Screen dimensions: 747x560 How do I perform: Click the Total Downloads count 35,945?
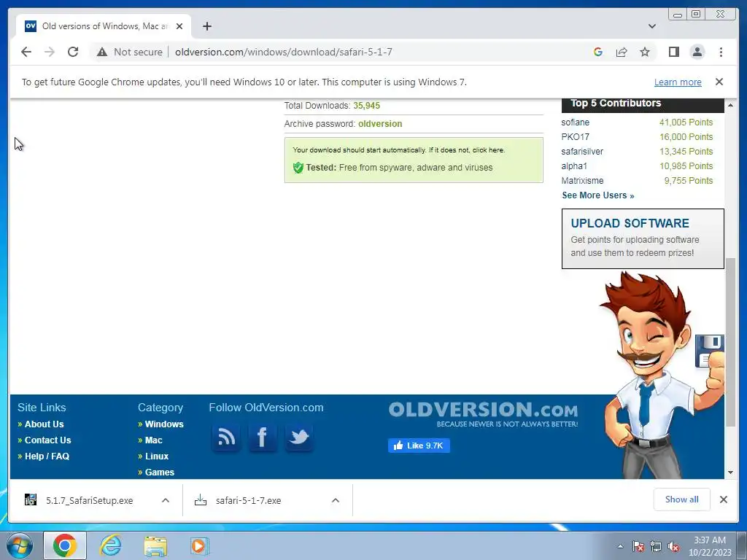(366, 106)
